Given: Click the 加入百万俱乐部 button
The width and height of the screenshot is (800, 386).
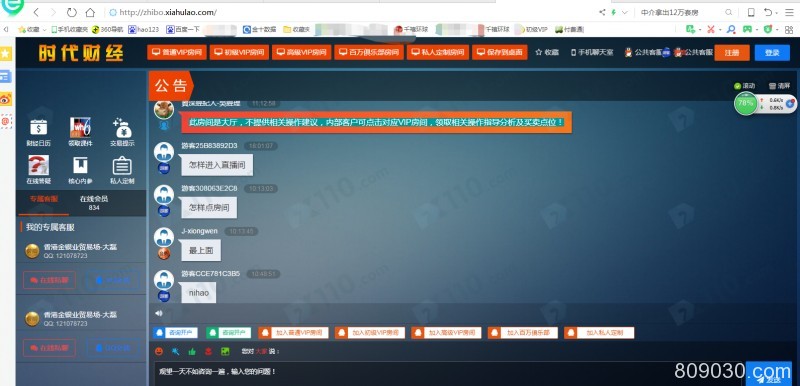Looking at the screenshot, I should tap(522, 333).
